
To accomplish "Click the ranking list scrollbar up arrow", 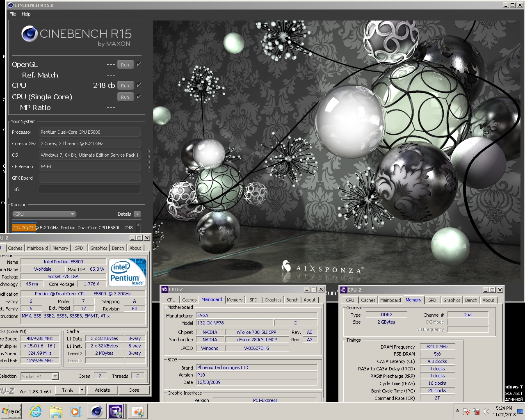I will (138, 225).
